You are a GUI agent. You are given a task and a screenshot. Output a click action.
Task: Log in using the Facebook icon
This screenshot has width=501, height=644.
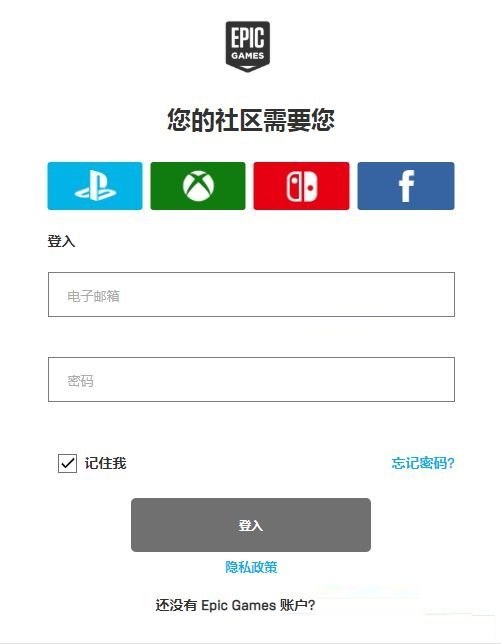(406, 186)
